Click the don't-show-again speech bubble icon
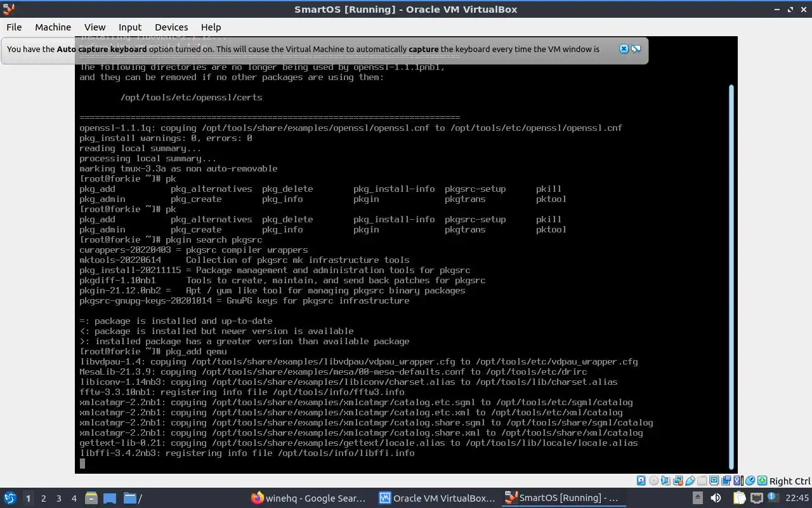Screen dimensions: 812x508 pyautogui.click(x=636, y=49)
